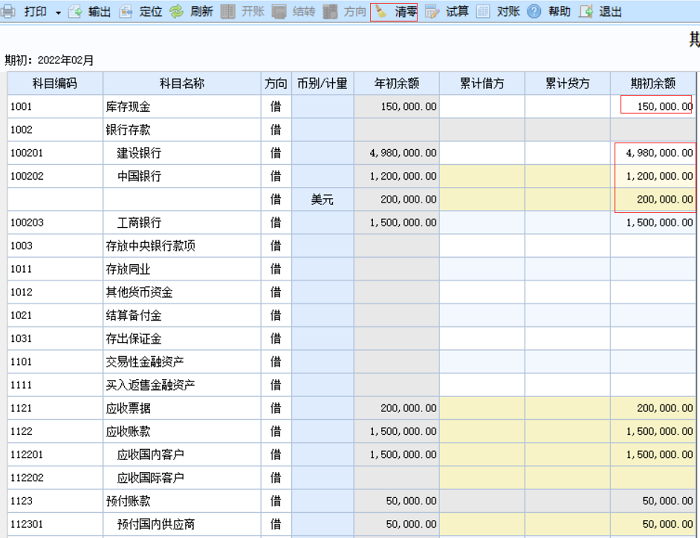Click the 退出 toolbar label
Screen dimensions: 700x538
[610, 12]
